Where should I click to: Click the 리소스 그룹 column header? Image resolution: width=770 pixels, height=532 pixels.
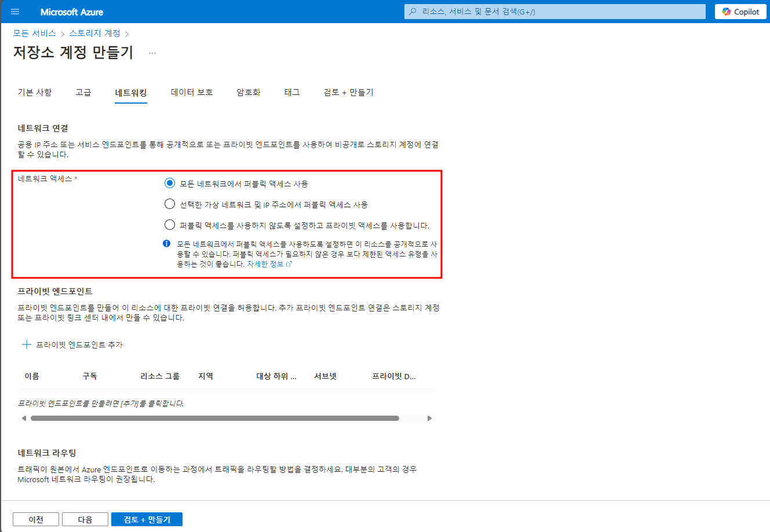160,376
